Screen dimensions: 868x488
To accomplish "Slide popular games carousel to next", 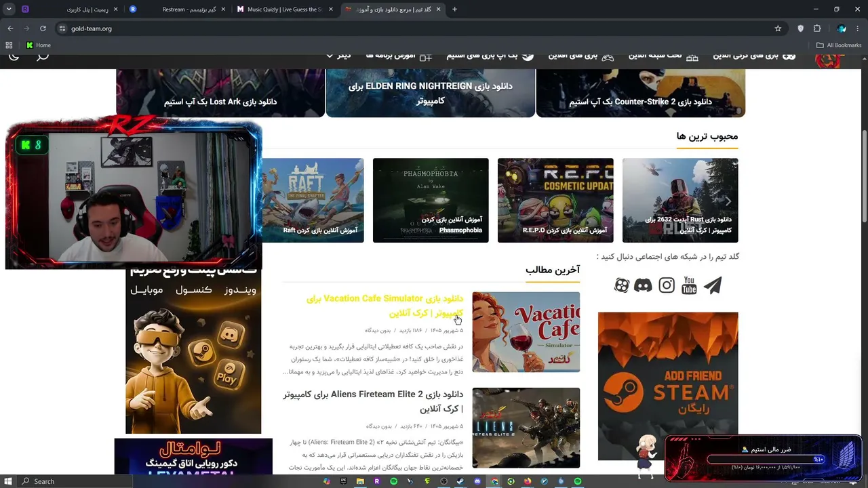I will 728,201.
